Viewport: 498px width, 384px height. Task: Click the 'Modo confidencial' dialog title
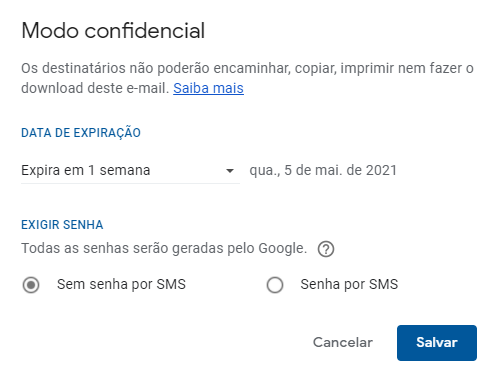tap(113, 31)
